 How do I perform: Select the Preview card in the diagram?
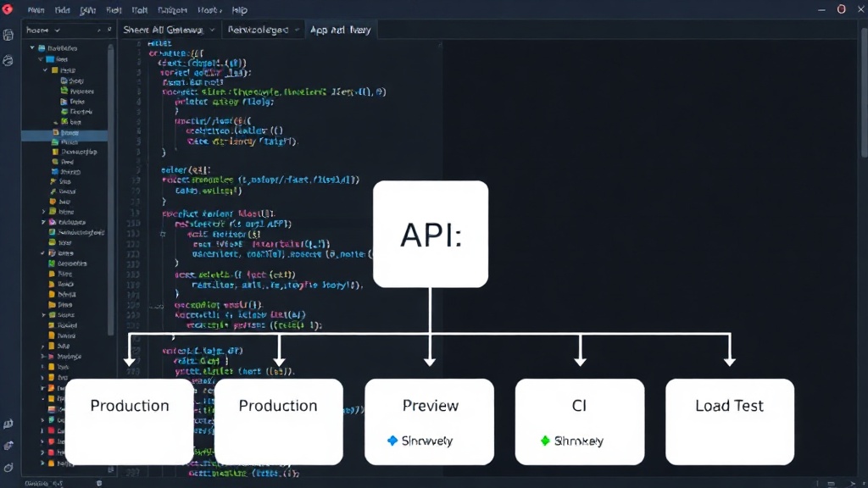pyautogui.click(x=430, y=422)
